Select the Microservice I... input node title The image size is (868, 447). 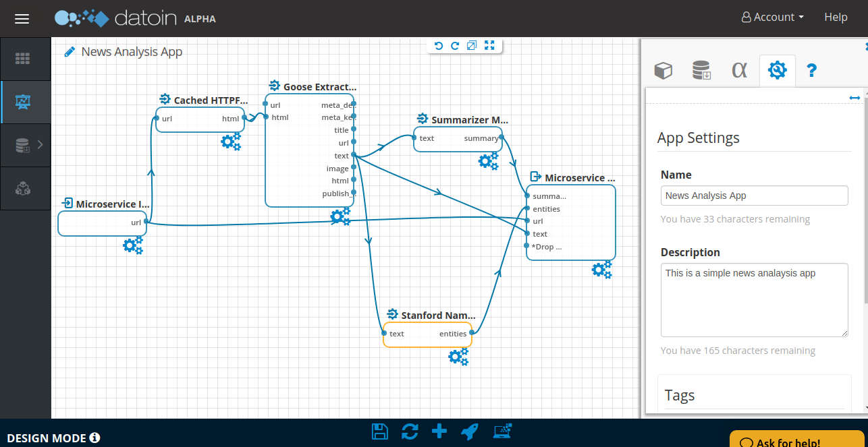[113, 204]
